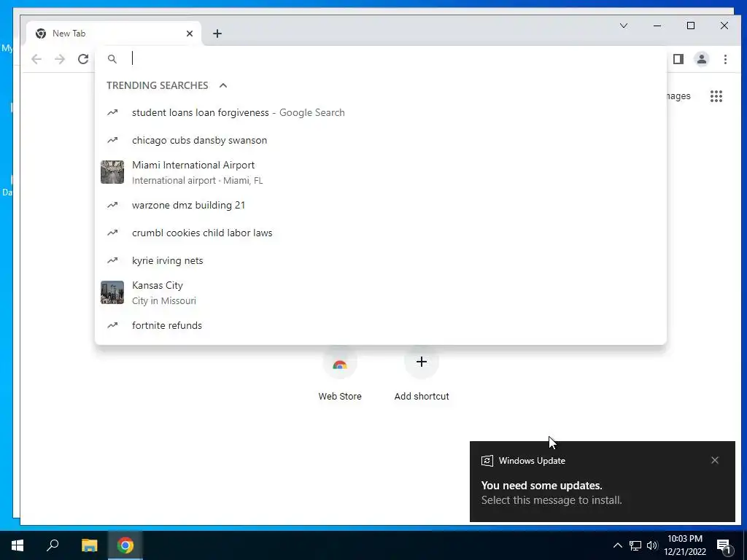The image size is (747, 560).
Task: Open the tab search chevron
Action: pyautogui.click(x=624, y=26)
